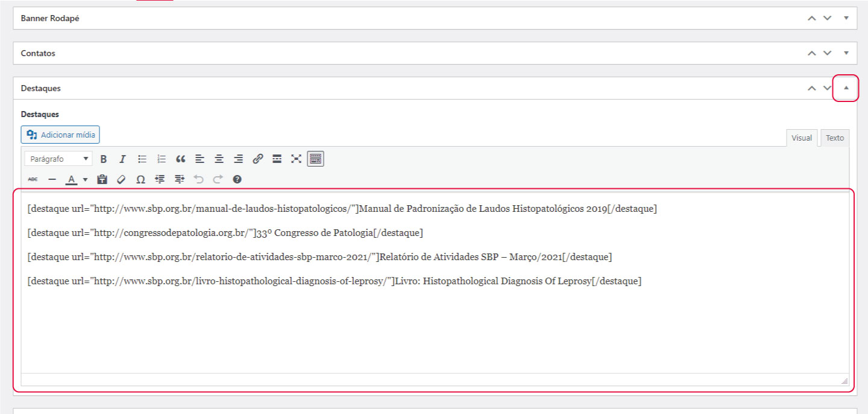Align text left
The height and width of the screenshot is (414, 868).
200,159
